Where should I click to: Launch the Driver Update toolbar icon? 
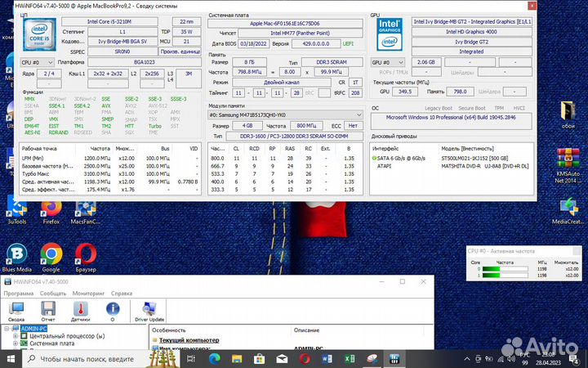[x=149, y=310]
